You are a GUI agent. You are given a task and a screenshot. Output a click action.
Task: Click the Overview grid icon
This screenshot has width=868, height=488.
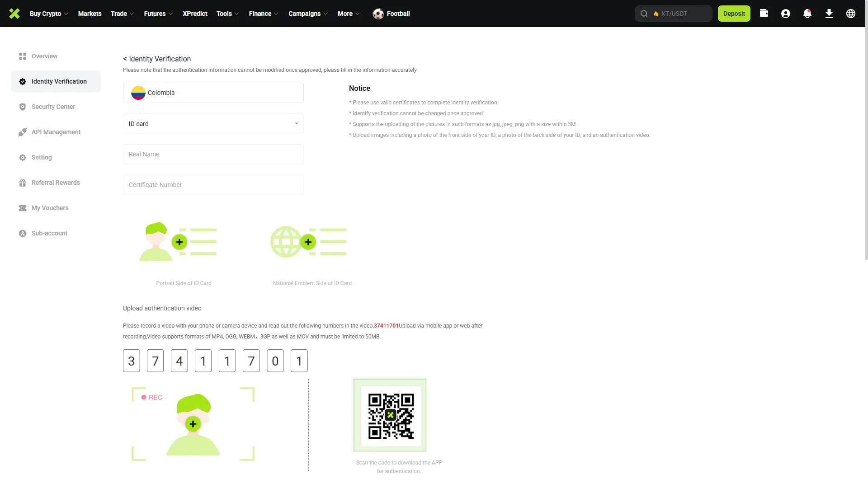23,56
